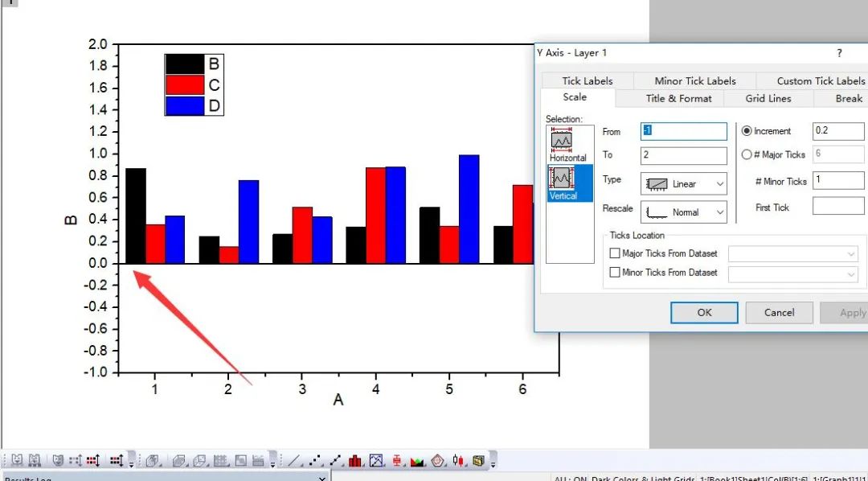Select the Line + Symbol plot tool

pos(335,461)
